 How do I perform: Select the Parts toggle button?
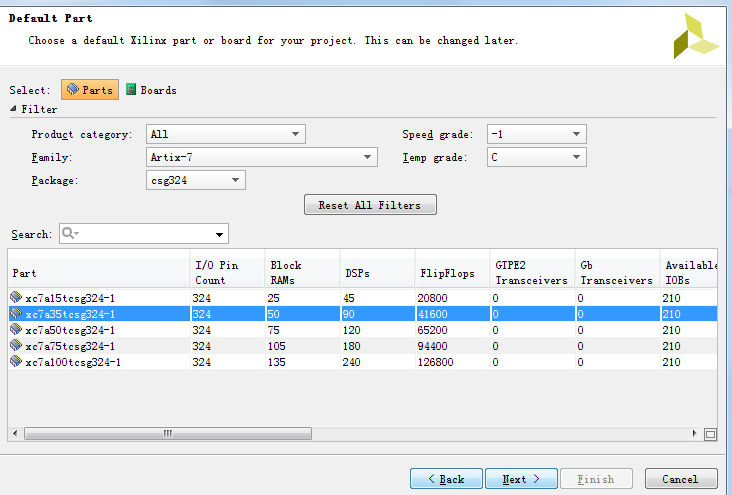pos(90,90)
